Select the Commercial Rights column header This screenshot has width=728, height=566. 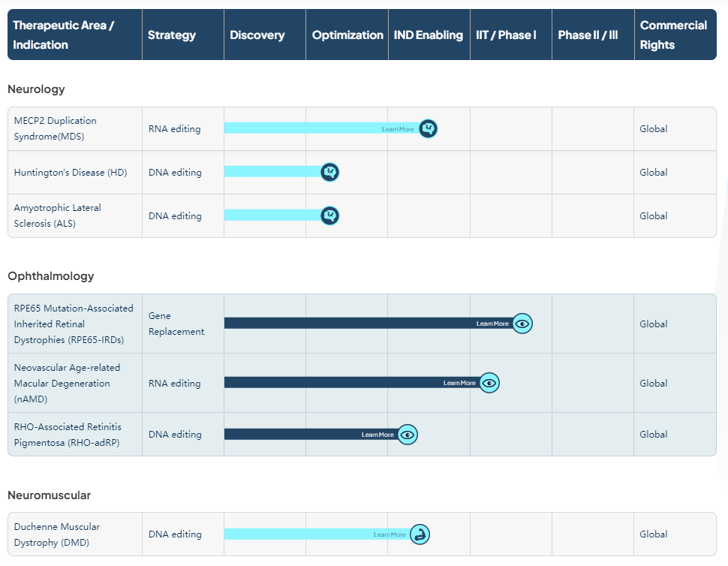672,35
